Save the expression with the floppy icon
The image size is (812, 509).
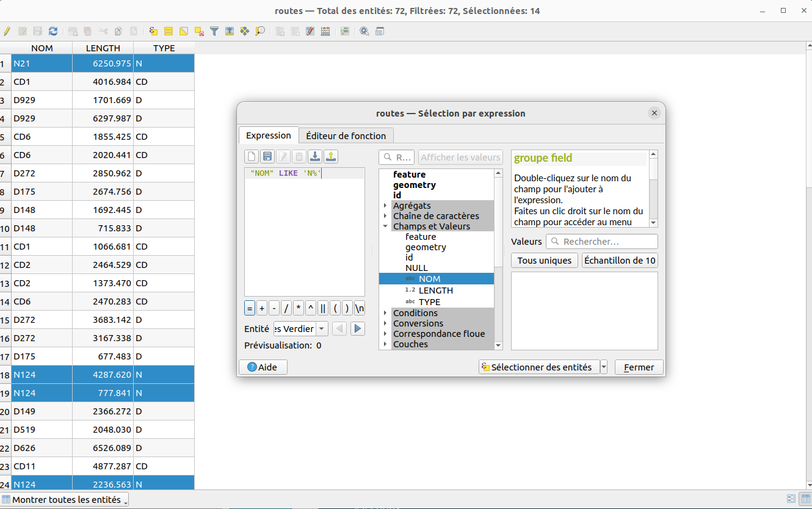(x=267, y=157)
